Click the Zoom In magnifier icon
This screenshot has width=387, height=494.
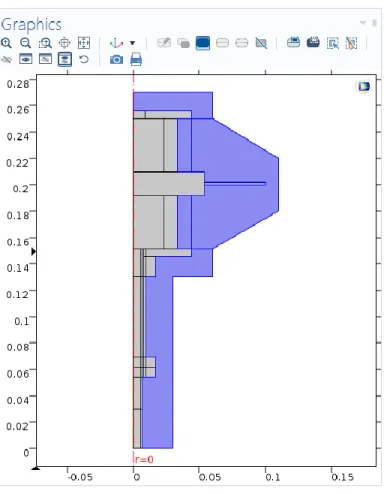[x=6, y=43]
